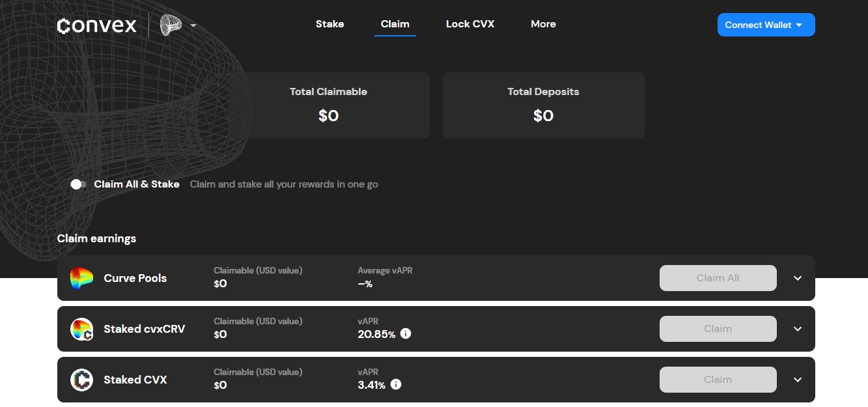The height and width of the screenshot is (407, 868).
Task: Click the Convex logo
Action: coord(97,25)
